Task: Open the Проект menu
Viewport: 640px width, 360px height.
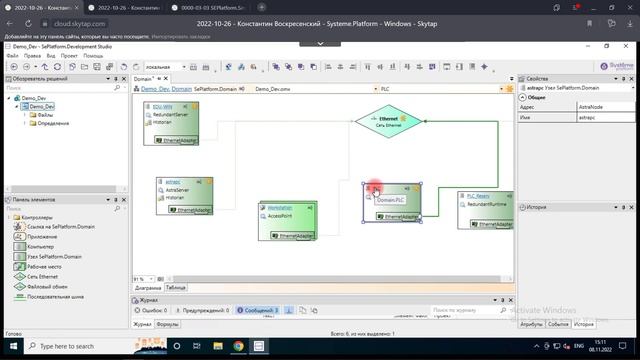Action: [x=69, y=56]
